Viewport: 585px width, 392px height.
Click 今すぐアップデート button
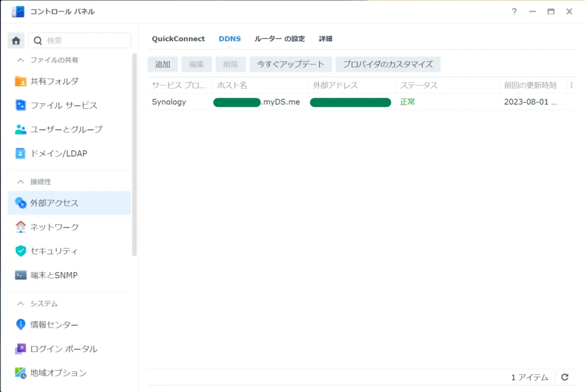tap(290, 64)
